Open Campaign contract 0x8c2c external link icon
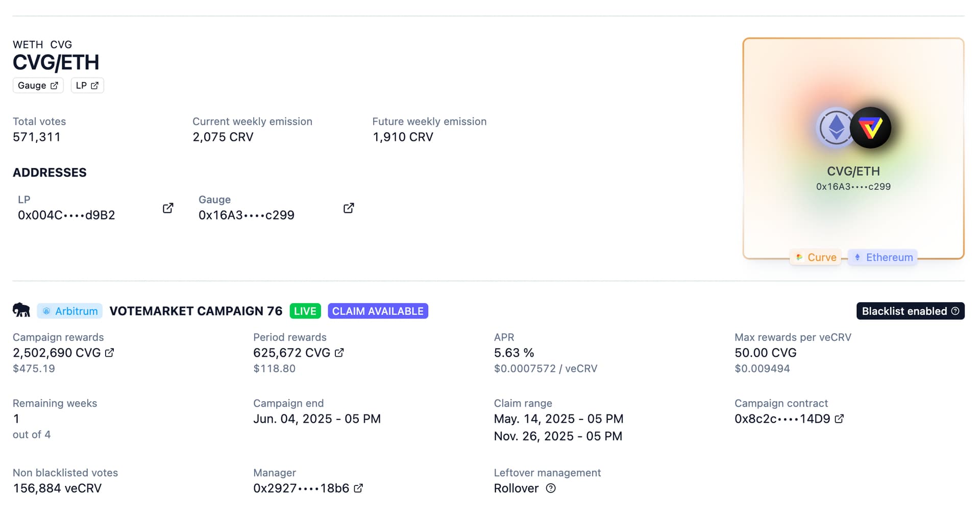The width and height of the screenshot is (980, 515). 839,419
